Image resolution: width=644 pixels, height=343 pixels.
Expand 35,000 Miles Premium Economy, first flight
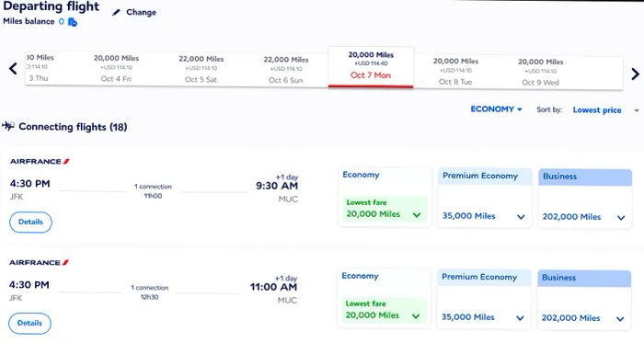click(x=484, y=216)
